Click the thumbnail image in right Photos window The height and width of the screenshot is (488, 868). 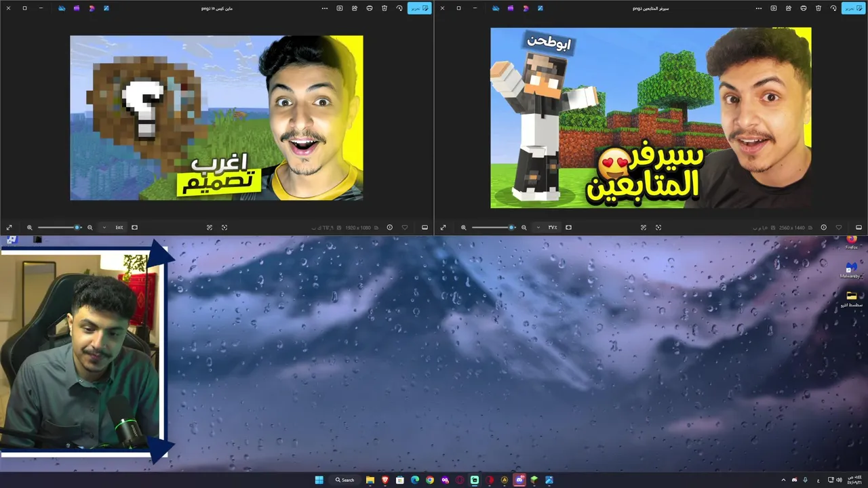coord(651,118)
